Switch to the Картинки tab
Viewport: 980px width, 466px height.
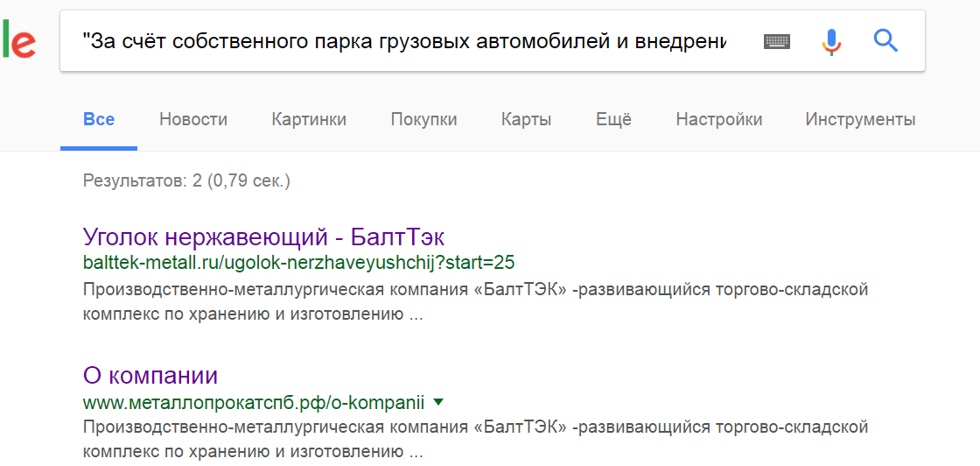(x=309, y=120)
